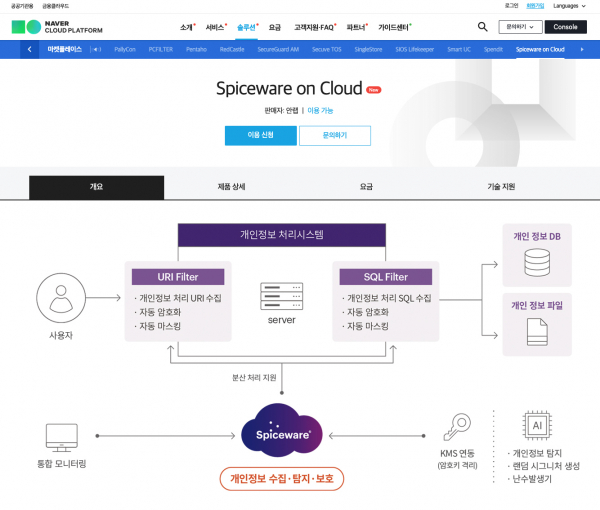Open the 솔루션 navigation menu
Viewport: 600px width, 510px height.
(248, 27)
